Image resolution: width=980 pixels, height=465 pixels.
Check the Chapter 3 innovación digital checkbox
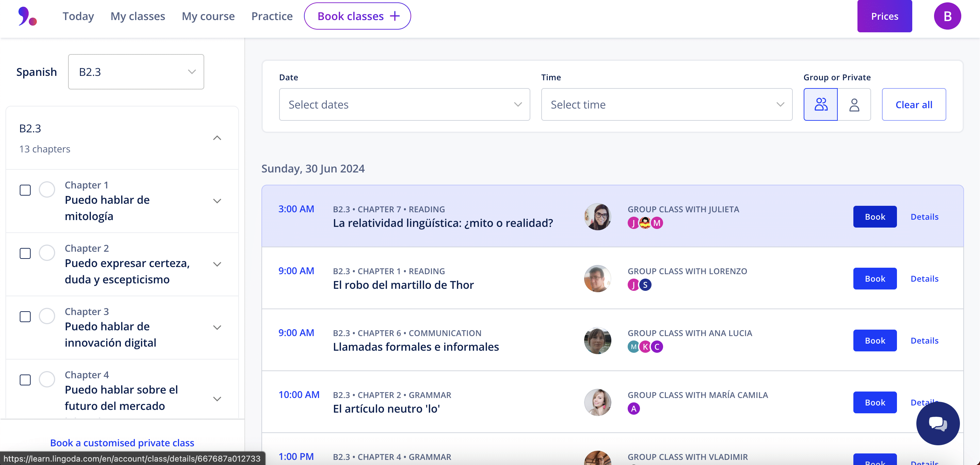tap(25, 317)
